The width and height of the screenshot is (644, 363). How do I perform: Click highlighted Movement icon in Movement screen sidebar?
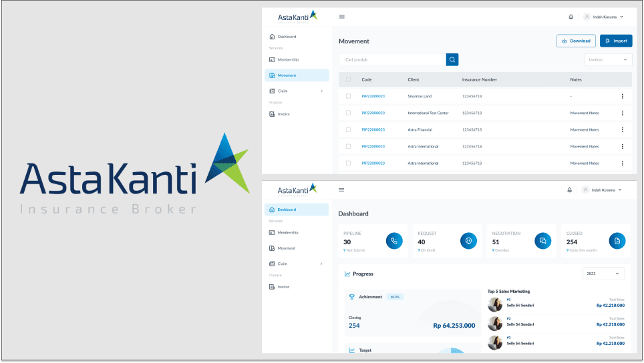pos(272,75)
